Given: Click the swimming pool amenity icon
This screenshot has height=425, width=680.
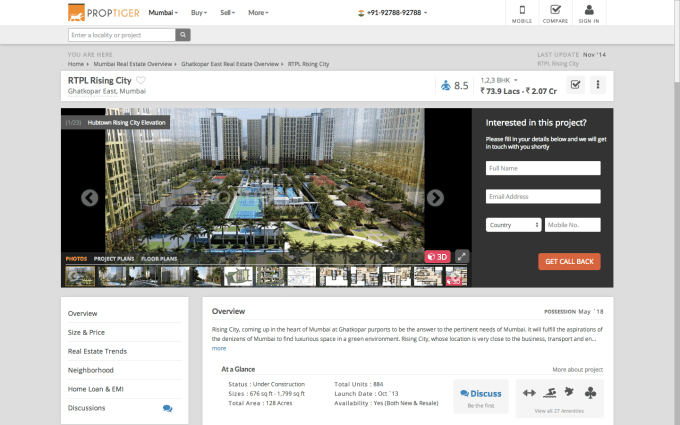Looking at the screenshot, I should tap(549, 393).
